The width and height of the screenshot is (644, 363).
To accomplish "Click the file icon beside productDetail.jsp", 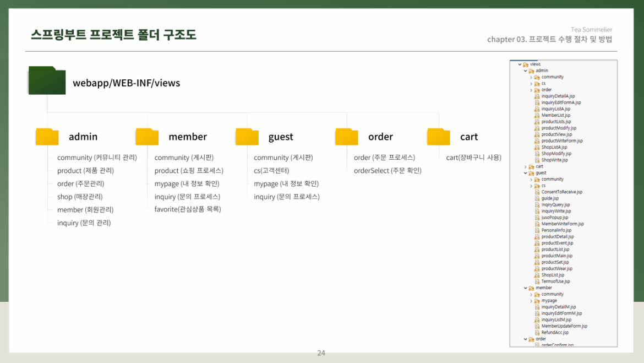I will (x=537, y=237).
